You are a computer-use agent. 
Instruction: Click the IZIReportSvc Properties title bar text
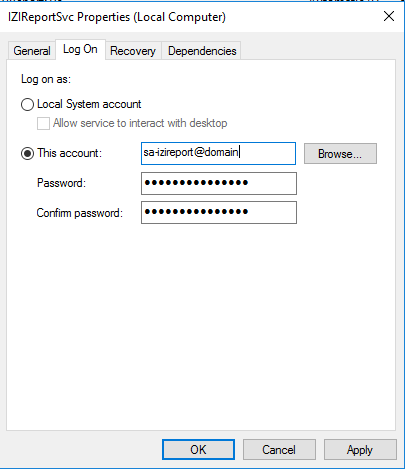pyautogui.click(x=117, y=17)
